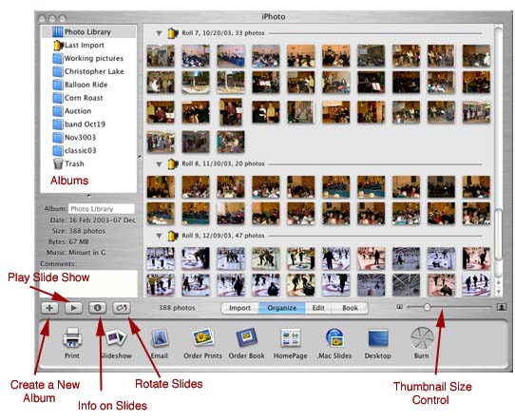Click the Album name field
515x420 pixels.
click(x=102, y=209)
